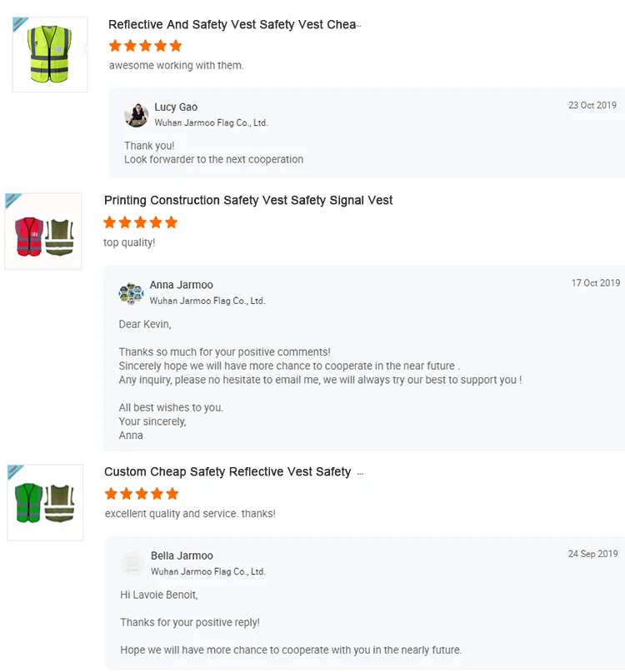Open 'Reflective And Safety Vest' product title
The height and width of the screenshot is (672, 625).
click(x=232, y=25)
